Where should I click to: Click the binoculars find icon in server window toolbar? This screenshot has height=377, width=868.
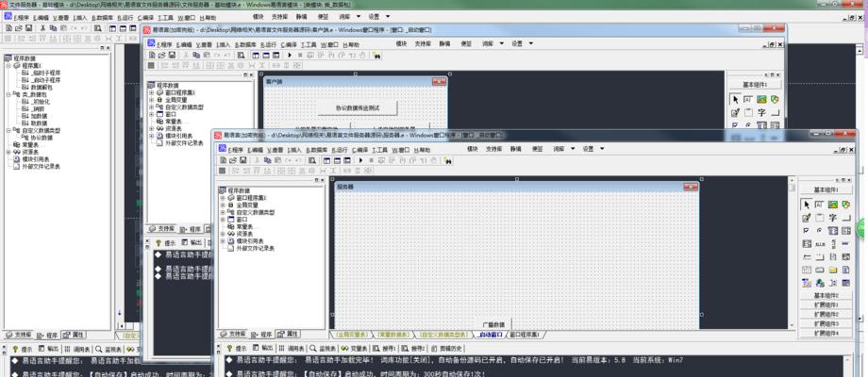pos(447,161)
